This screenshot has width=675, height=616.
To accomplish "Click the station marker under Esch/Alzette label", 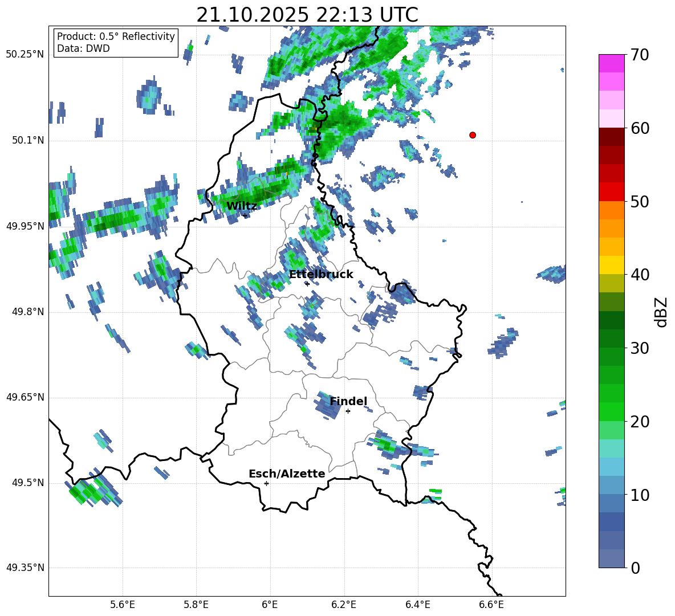I will click(266, 483).
